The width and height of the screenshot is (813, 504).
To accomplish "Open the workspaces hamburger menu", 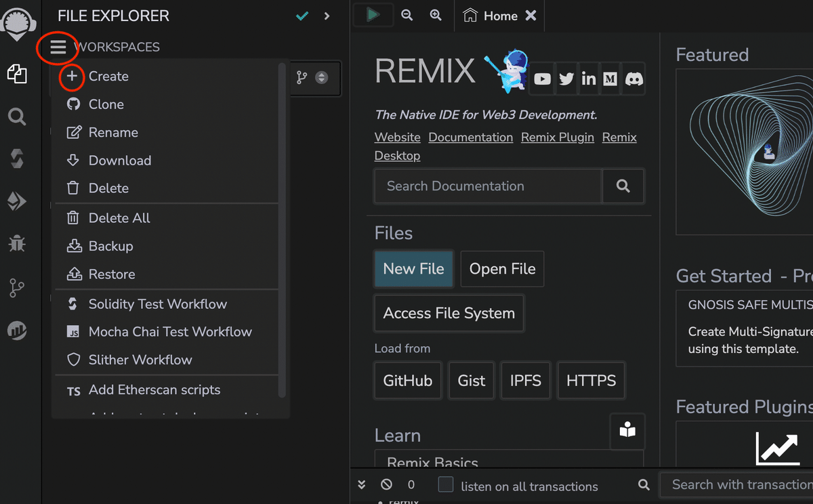I will (x=58, y=47).
